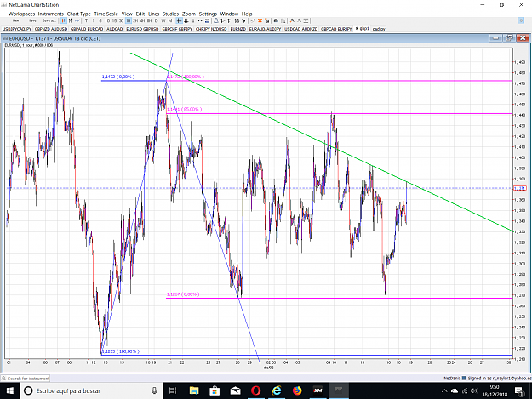
Task: Switch to USDCAD AUDNZD workspace tab
Action: coord(301,29)
